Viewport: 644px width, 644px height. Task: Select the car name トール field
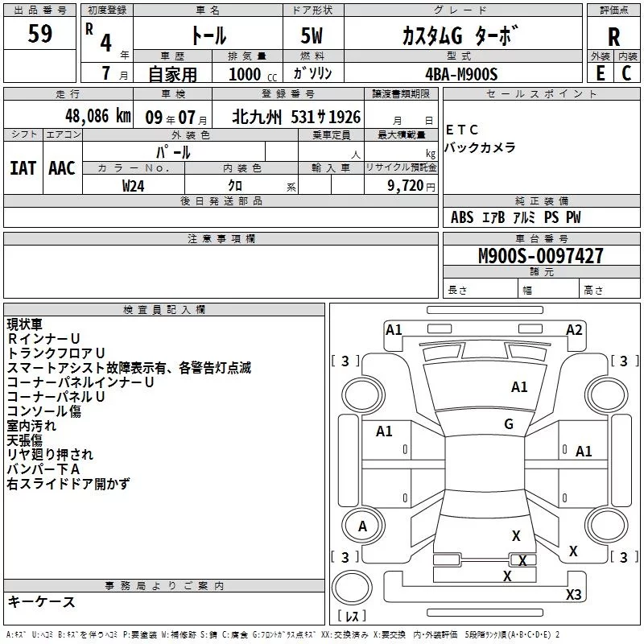click(207, 36)
